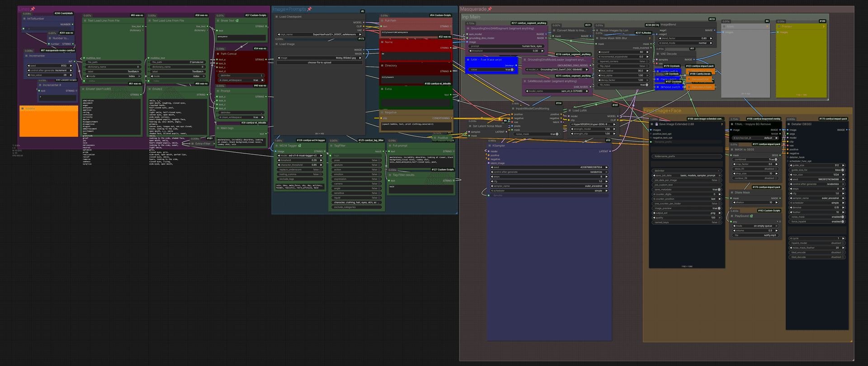Screen dimensions: 868x366
Task: Open the ckpt_name checkpoint selector
Action: click(x=320, y=34)
